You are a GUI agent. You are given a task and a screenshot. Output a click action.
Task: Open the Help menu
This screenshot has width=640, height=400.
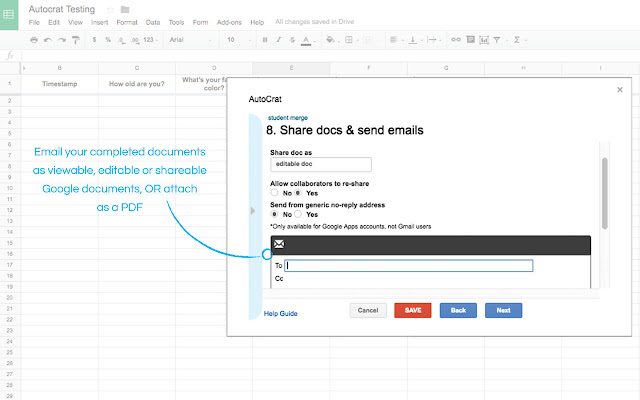coord(257,22)
